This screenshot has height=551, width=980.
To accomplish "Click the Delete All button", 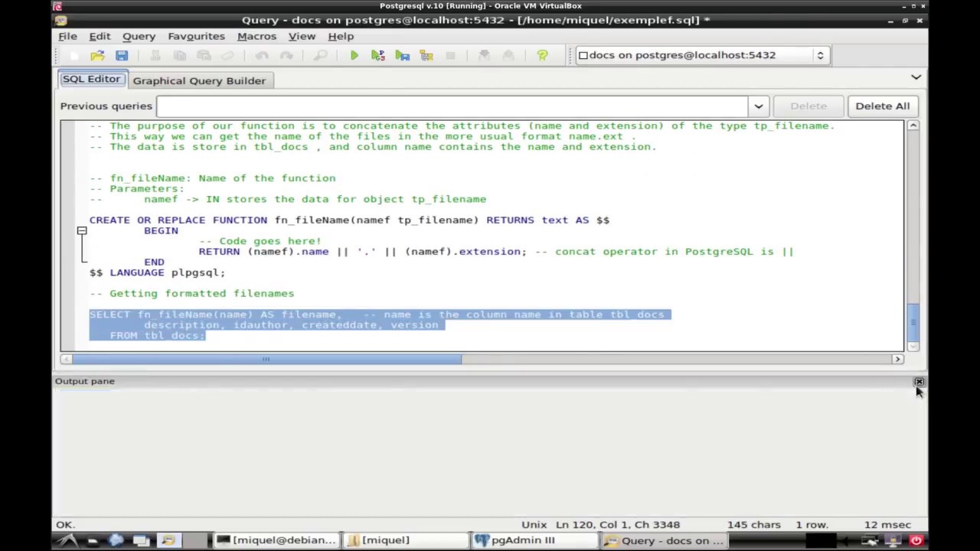I will tap(882, 106).
